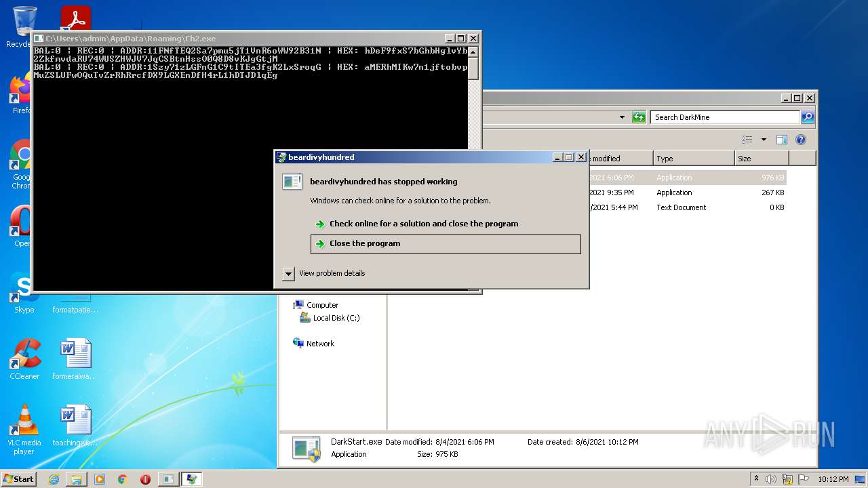
Task: Sort by the Size column header
Action: (x=762, y=159)
